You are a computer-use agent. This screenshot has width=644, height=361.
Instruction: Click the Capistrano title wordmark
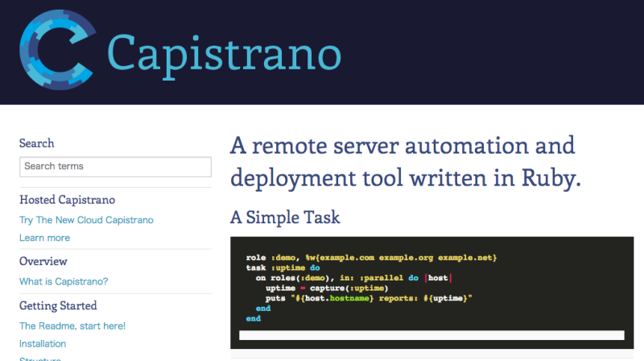tap(225, 56)
